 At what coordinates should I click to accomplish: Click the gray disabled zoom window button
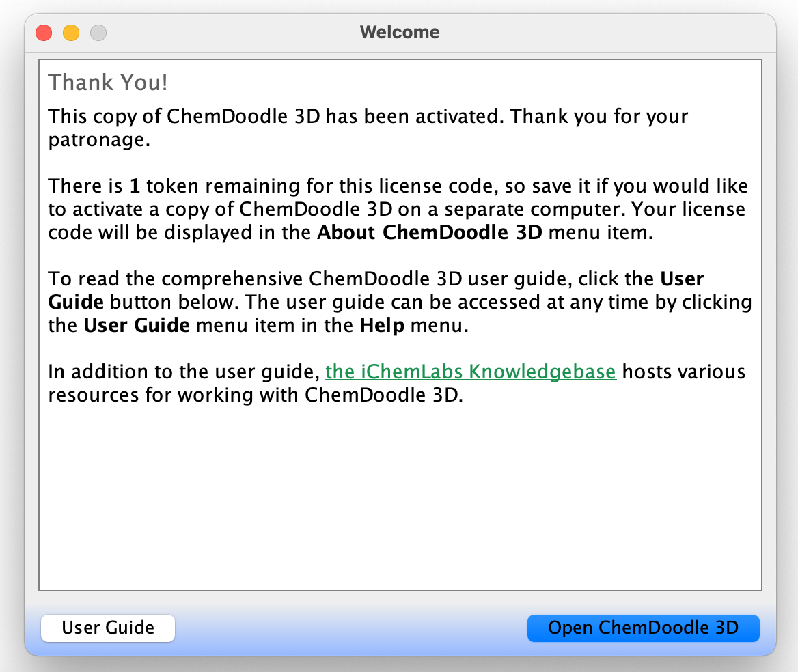pyautogui.click(x=98, y=32)
